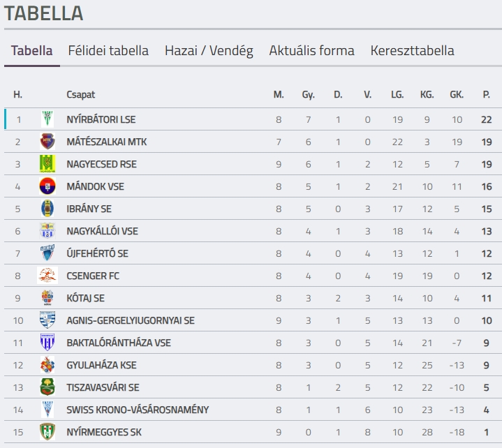
Task: Click the Ibrány SE team logo
Action: (x=47, y=209)
